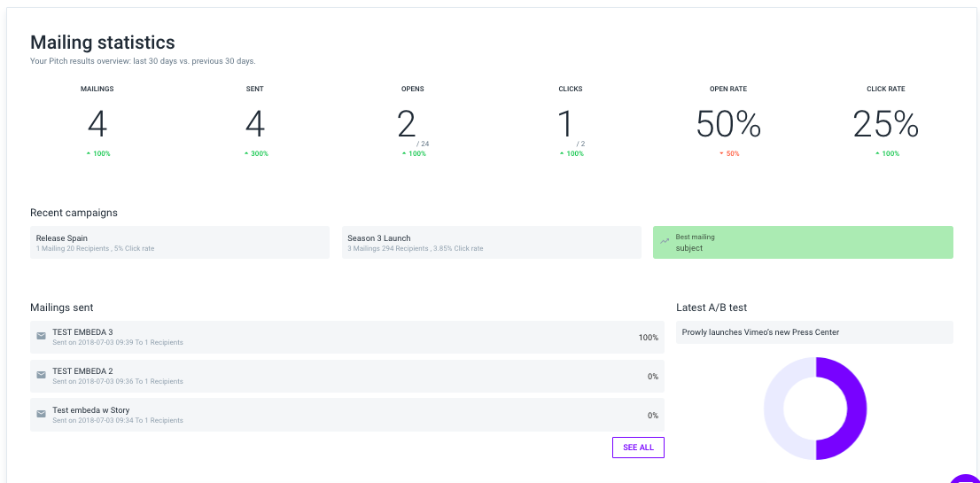Click the light lavender donut chart segment
This screenshot has width=980, height=483.
click(x=774, y=409)
